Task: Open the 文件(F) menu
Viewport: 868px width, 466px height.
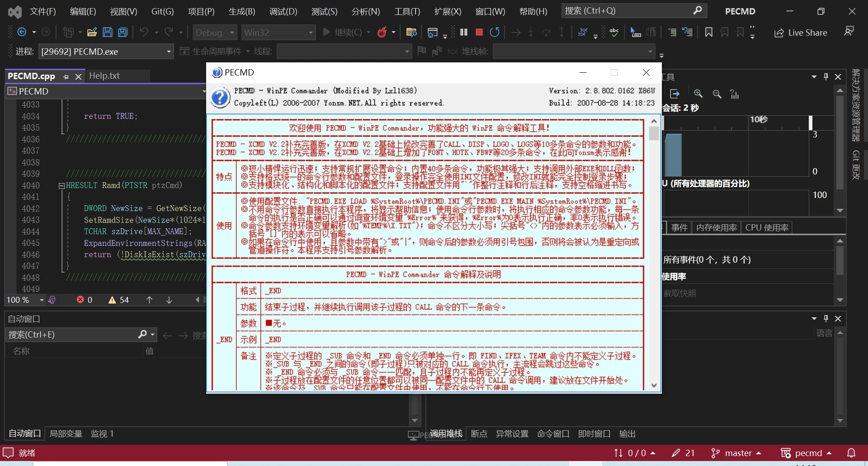Action: click(43, 11)
